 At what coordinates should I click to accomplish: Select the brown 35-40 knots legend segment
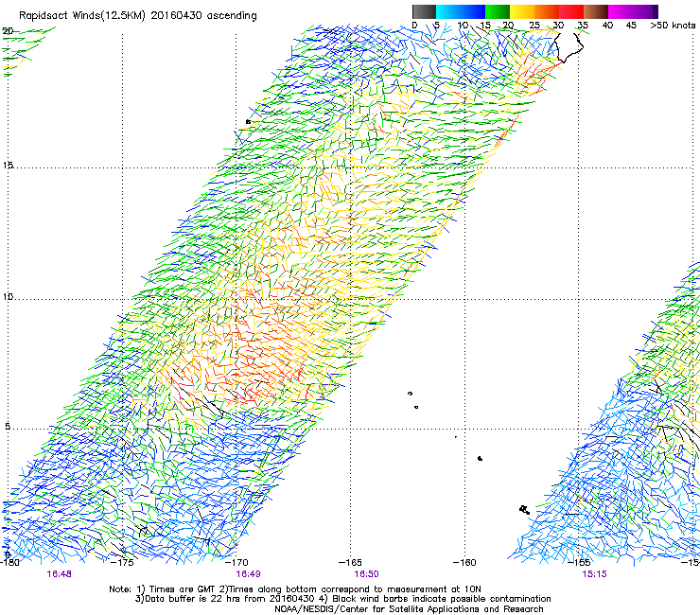[x=596, y=11]
